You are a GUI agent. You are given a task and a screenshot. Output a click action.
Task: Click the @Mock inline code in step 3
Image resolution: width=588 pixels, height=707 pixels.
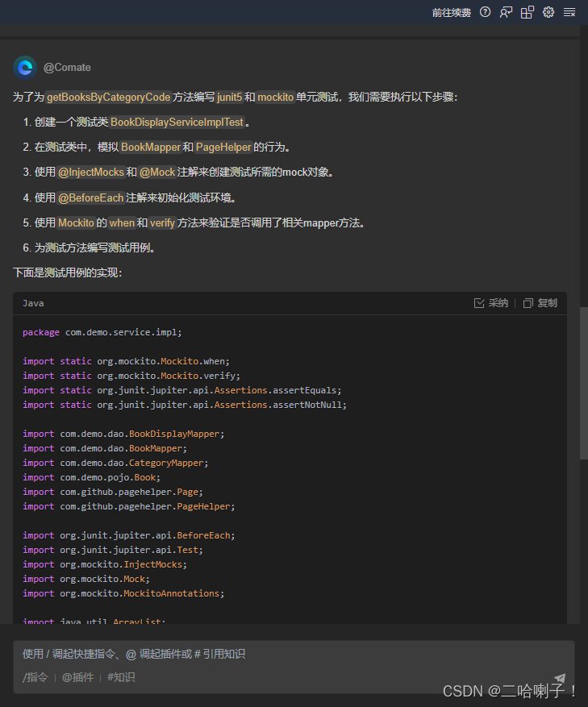click(157, 173)
